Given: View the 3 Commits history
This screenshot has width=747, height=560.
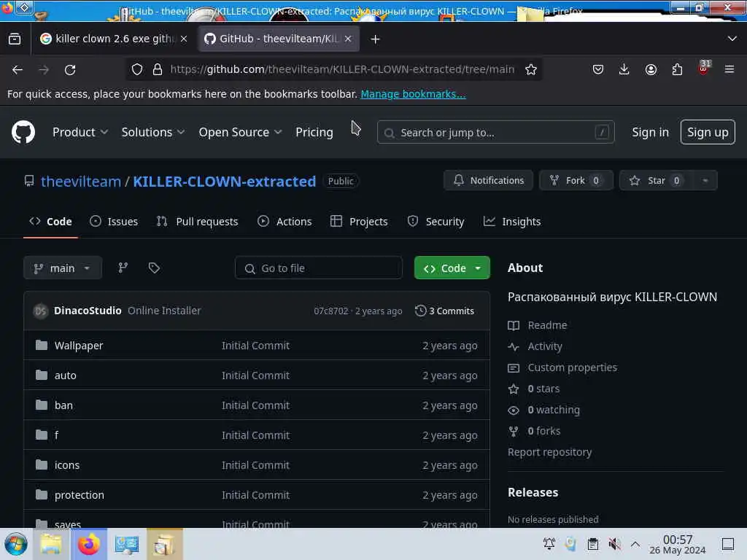Looking at the screenshot, I should pos(444,311).
